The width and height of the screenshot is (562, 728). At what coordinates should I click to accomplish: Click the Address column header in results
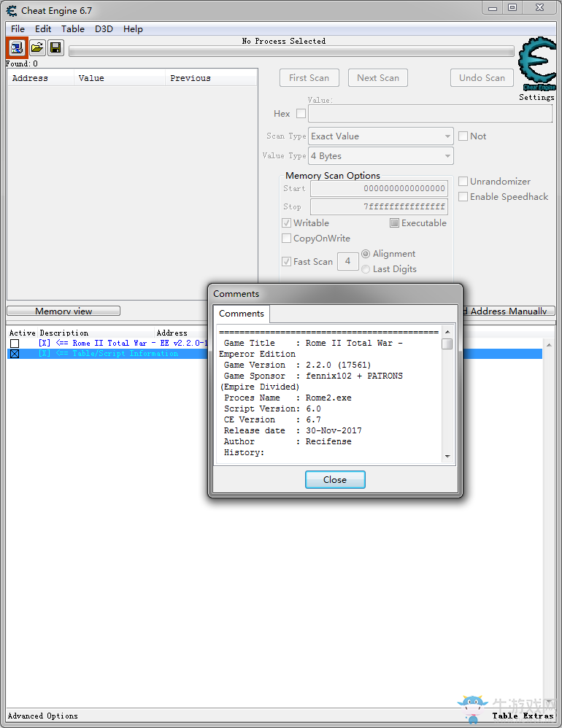pyautogui.click(x=40, y=78)
